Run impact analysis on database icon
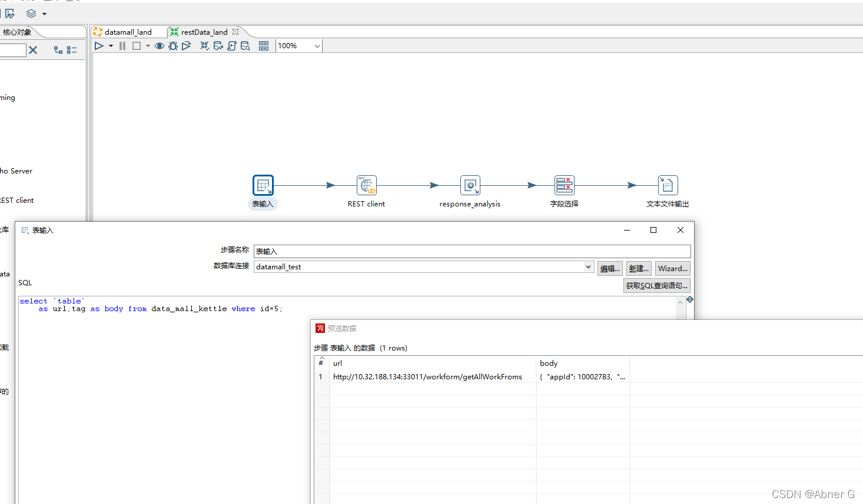This screenshot has height=504, width=863. (218, 46)
